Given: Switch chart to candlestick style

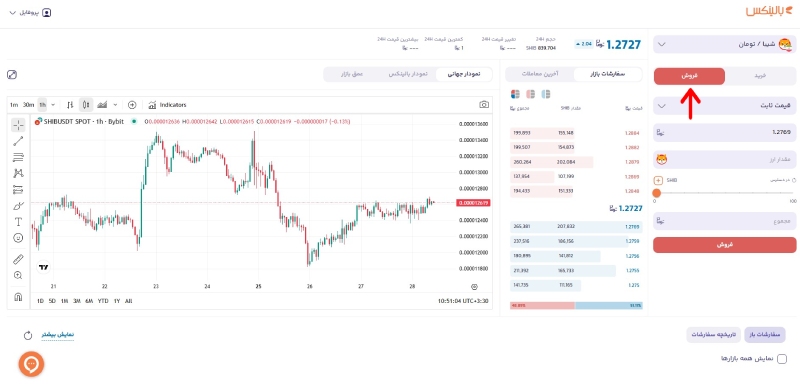Looking at the screenshot, I should pyautogui.click(x=86, y=105).
